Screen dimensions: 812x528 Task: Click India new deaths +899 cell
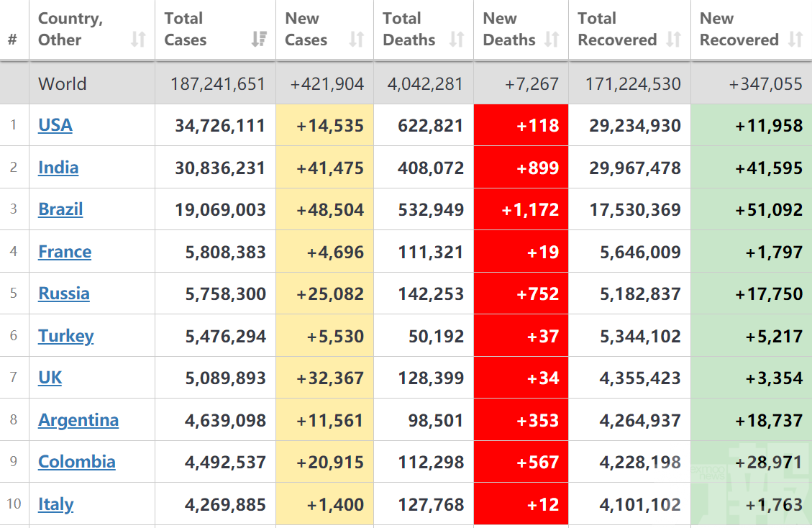point(521,168)
